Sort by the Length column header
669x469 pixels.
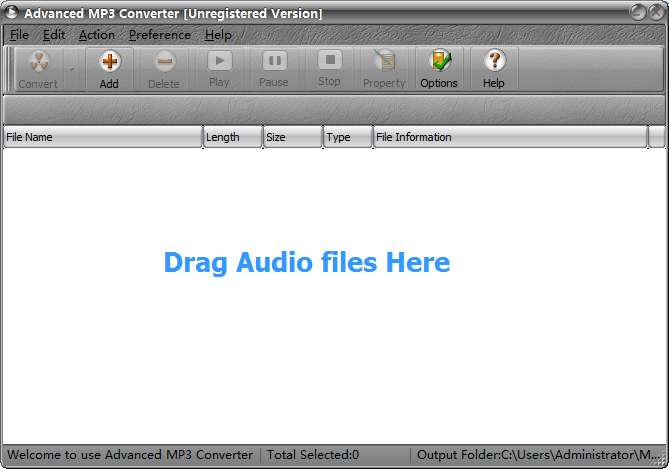pyautogui.click(x=233, y=137)
